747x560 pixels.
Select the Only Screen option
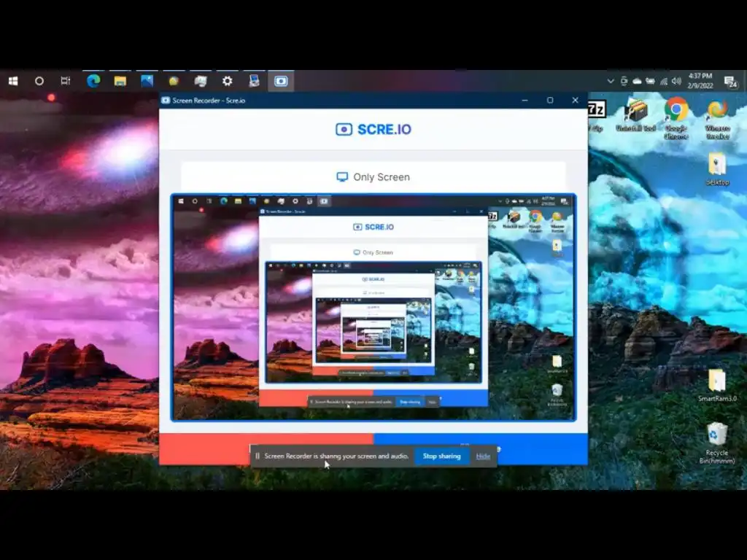coord(373,176)
